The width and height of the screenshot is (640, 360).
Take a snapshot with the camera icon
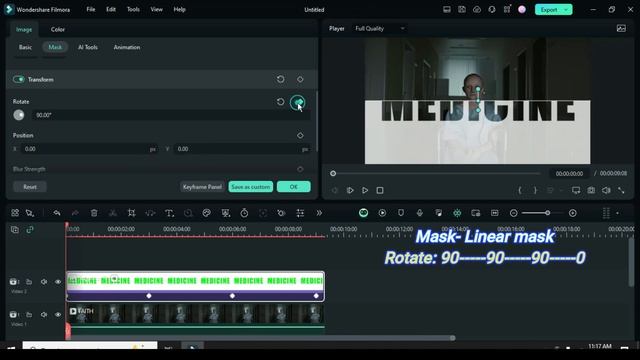tap(591, 190)
